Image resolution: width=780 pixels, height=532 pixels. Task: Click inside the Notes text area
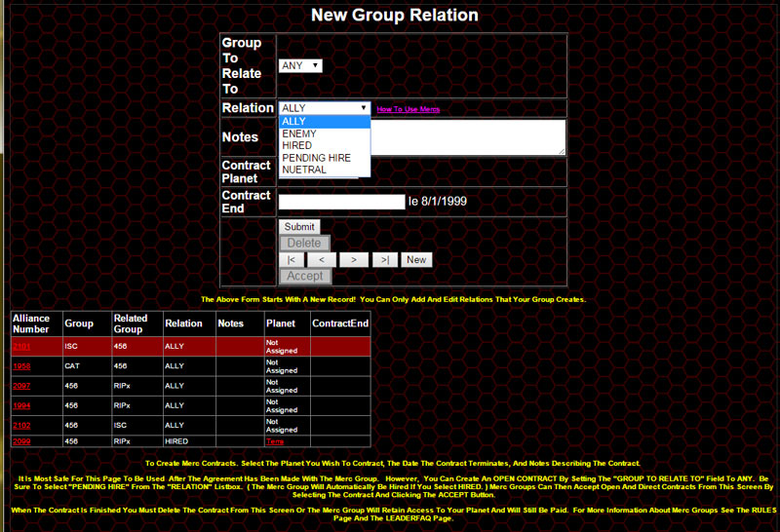(x=468, y=137)
